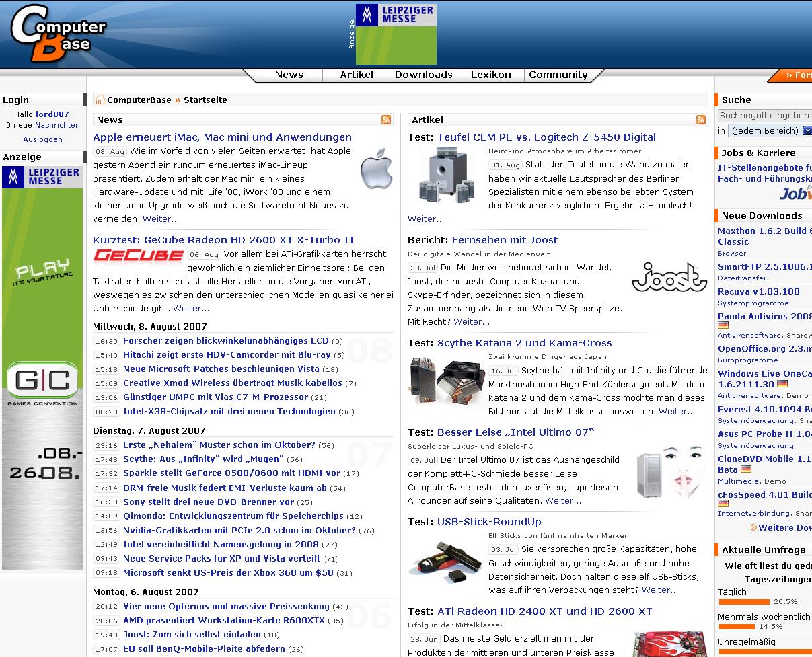The width and height of the screenshot is (812, 657).
Task: Open Günstiger UMPC mit Vias C7-M news
Action: [x=216, y=397]
